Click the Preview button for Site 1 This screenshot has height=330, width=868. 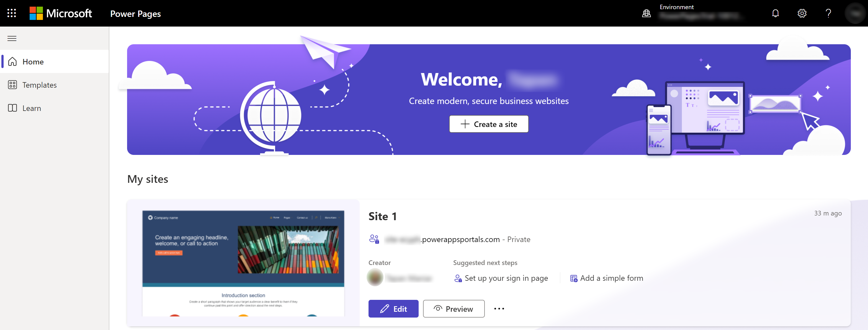[x=453, y=308]
